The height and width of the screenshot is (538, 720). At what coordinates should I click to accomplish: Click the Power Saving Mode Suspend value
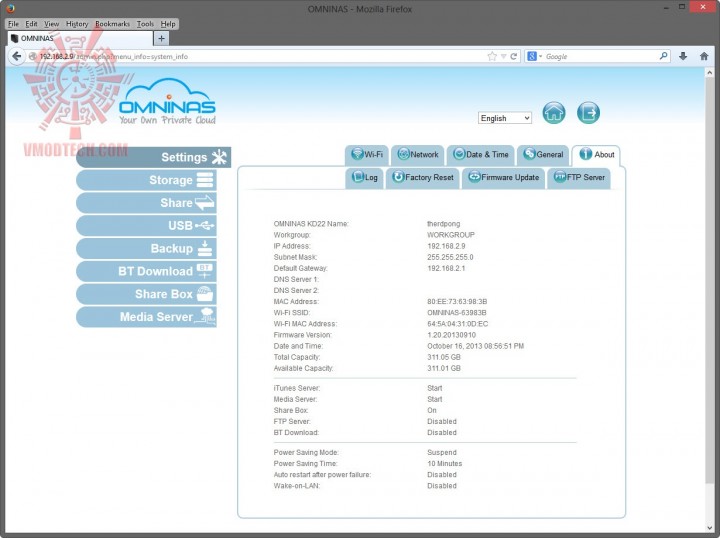(x=442, y=453)
